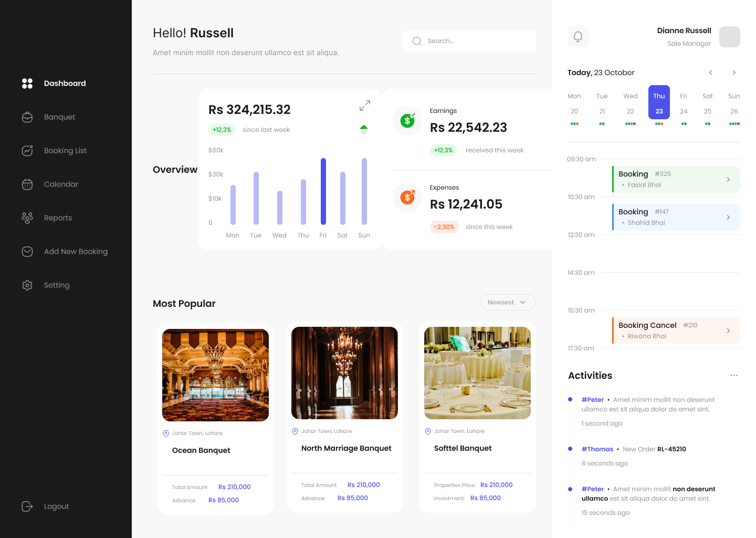Image resolution: width=756 pixels, height=538 pixels.
Task: Select Wed 22 in the calendar
Action: tap(631, 105)
